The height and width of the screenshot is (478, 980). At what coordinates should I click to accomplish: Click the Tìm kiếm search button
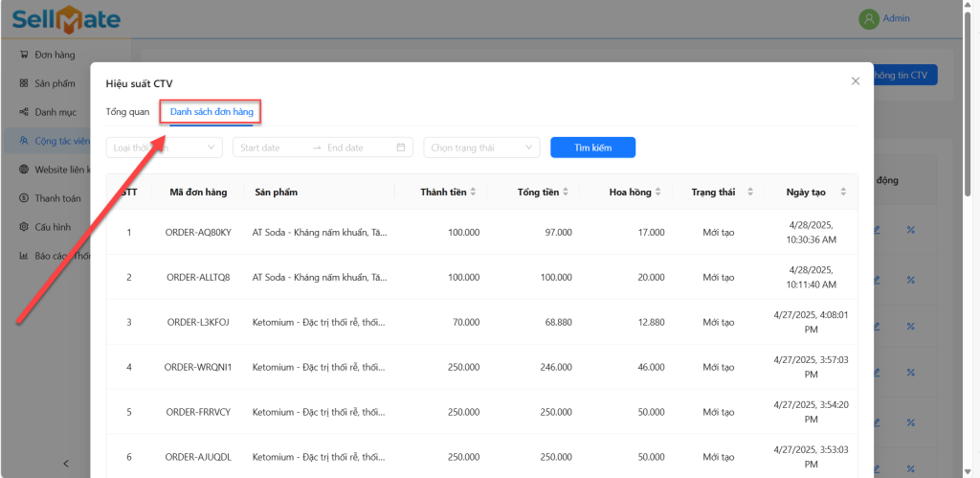tap(592, 148)
